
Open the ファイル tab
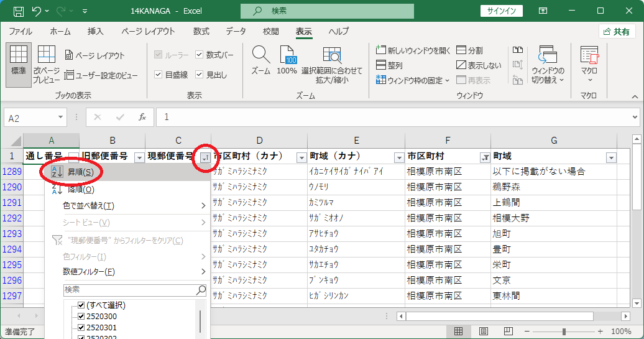[x=21, y=31]
